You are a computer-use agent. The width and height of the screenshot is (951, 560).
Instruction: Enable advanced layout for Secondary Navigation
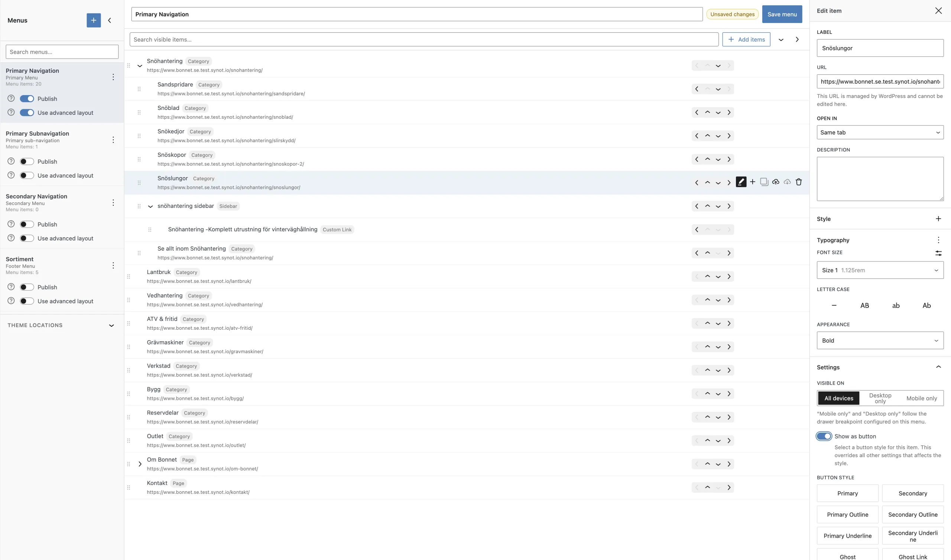coord(27,238)
